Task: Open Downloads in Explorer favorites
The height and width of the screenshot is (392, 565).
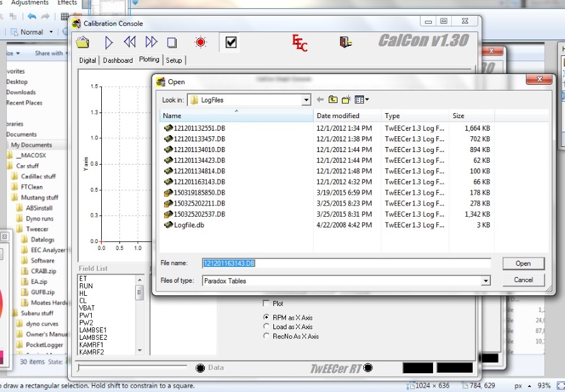Action: pos(21,92)
